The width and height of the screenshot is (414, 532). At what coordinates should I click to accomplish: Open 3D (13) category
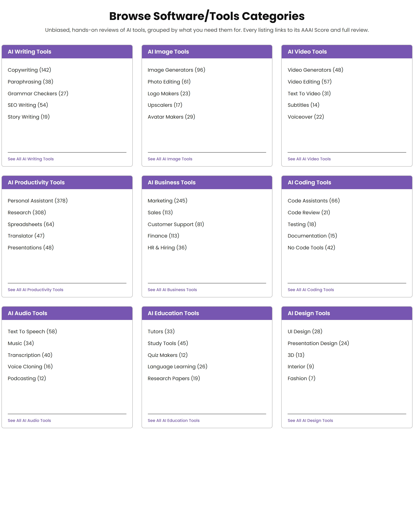[296, 355]
